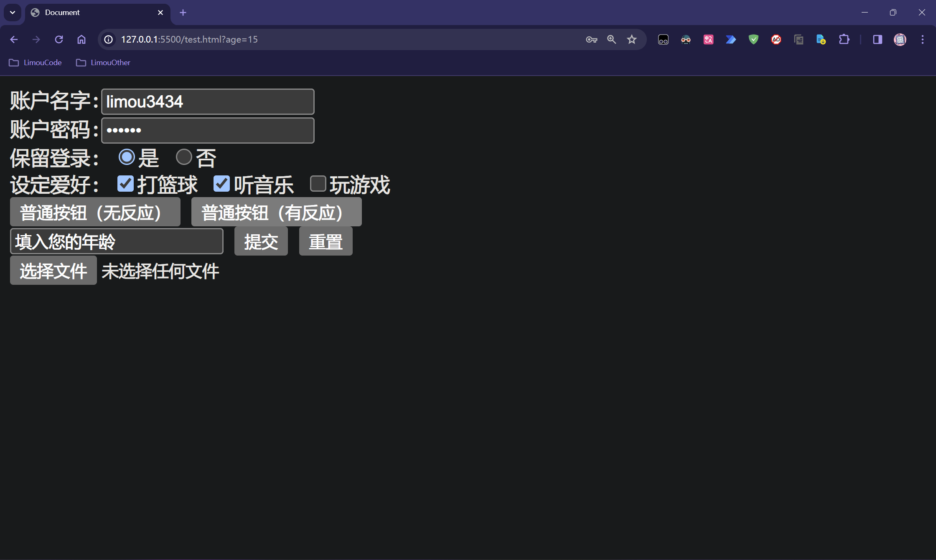Click the password key icon in address bar

click(591, 40)
